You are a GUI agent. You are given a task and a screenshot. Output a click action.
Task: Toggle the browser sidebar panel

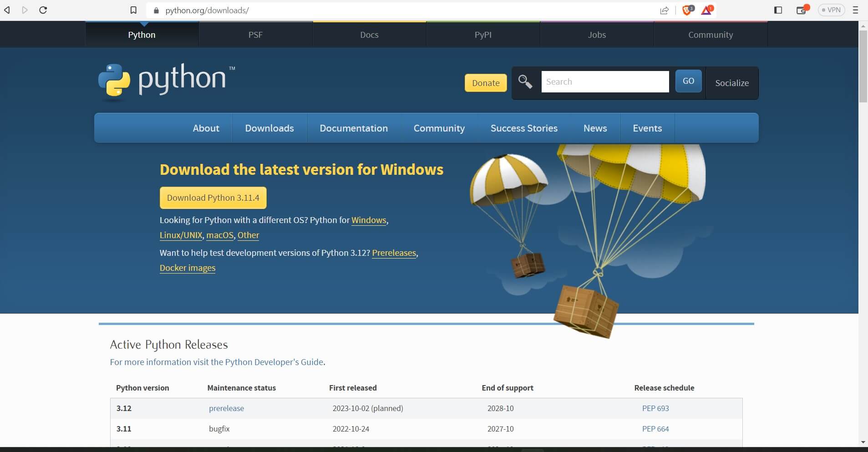779,10
